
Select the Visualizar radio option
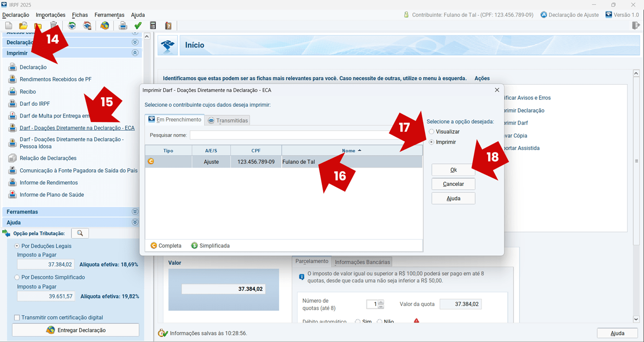431,132
